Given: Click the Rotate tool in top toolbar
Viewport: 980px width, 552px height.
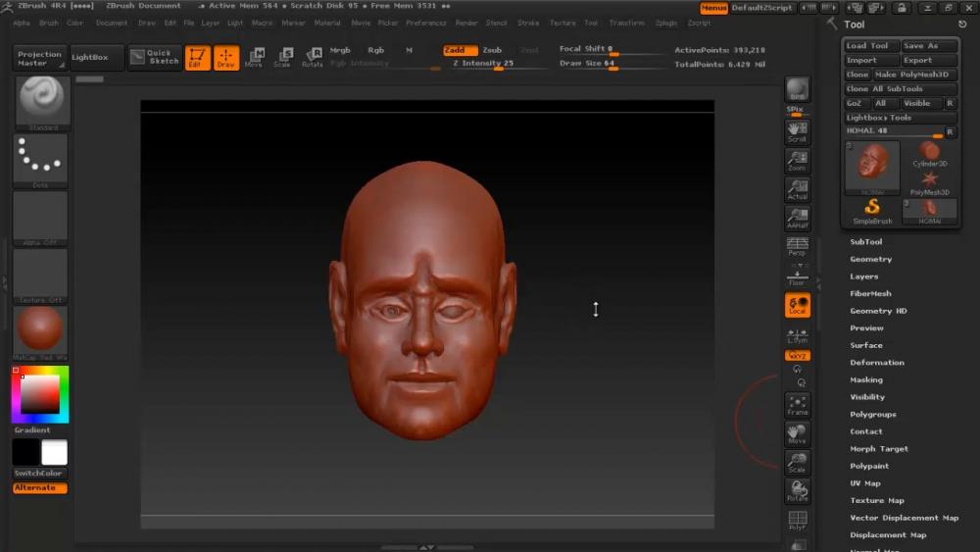Looking at the screenshot, I should pos(313,58).
